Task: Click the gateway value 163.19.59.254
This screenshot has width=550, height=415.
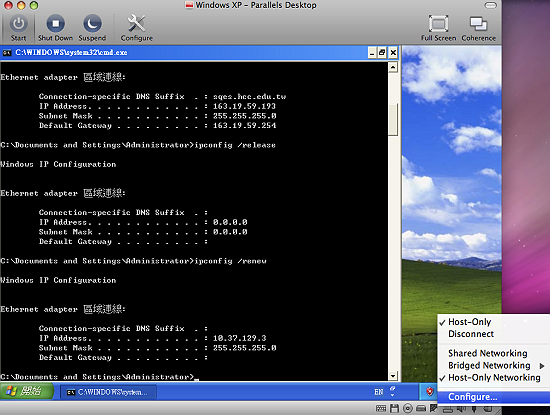Action: (x=244, y=126)
